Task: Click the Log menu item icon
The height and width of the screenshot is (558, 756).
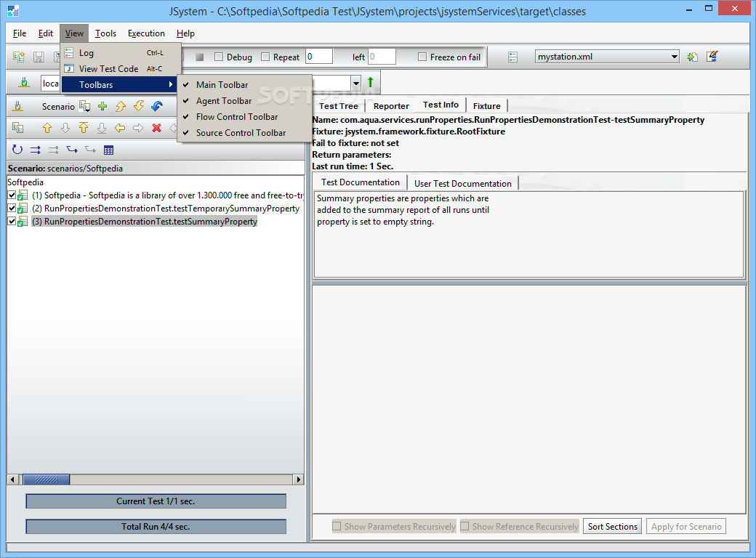Action: pyautogui.click(x=69, y=52)
